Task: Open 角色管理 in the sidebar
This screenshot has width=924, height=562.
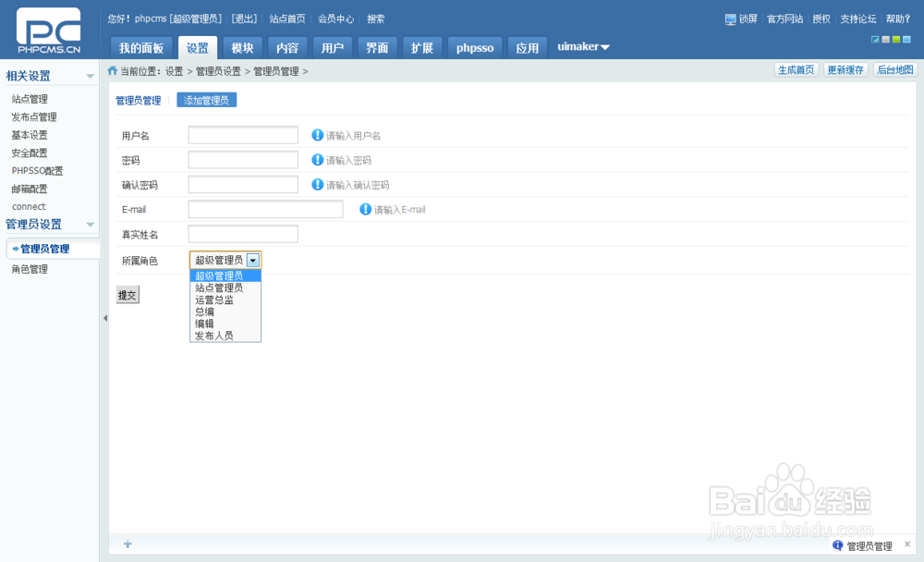Action: click(x=30, y=268)
